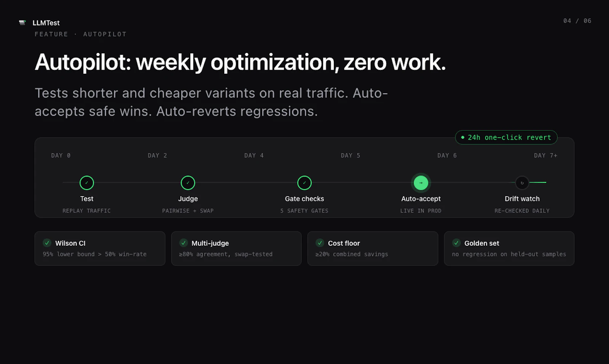Click the PAIRWISE + SWAP caption
The image size is (609, 364).
pyautogui.click(x=188, y=211)
